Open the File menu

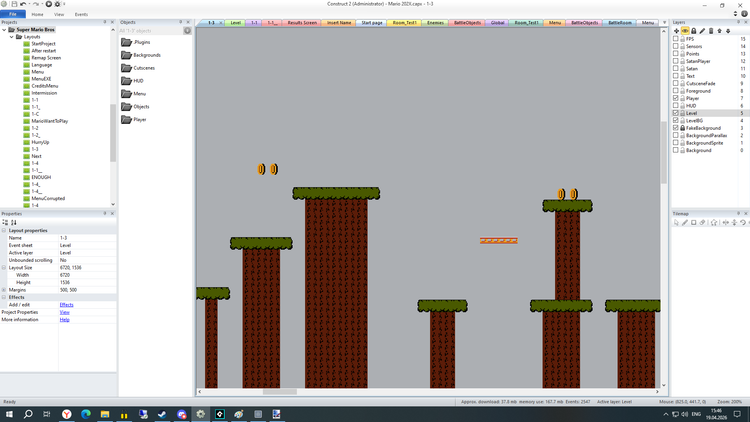13,14
